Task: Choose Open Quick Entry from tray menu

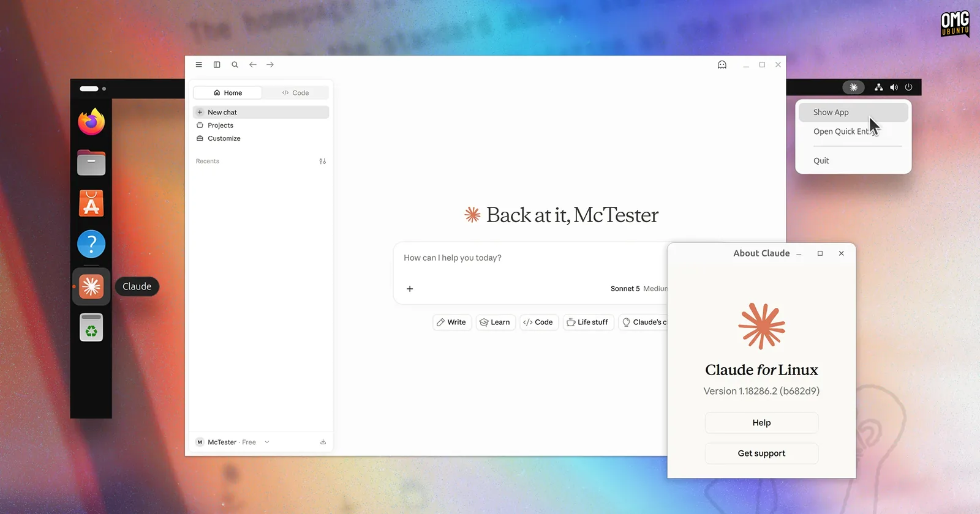Action: coord(853,132)
